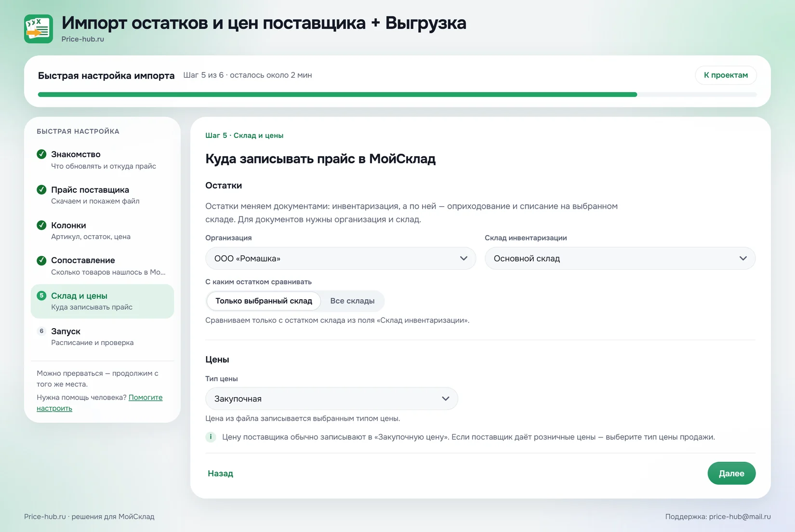The height and width of the screenshot is (532, 795).
Task: Click the step 5 number badge
Action: (x=41, y=295)
